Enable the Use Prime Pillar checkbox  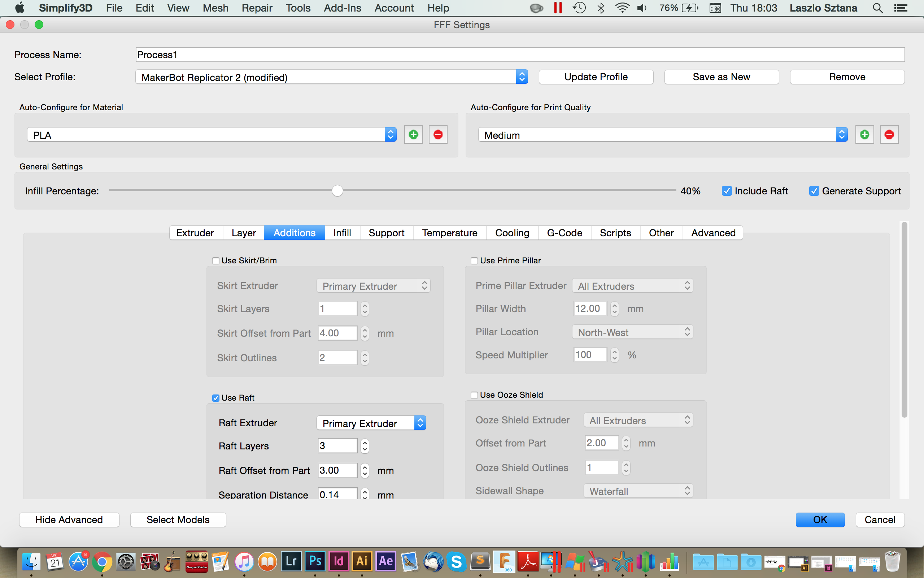click(474, 261)
